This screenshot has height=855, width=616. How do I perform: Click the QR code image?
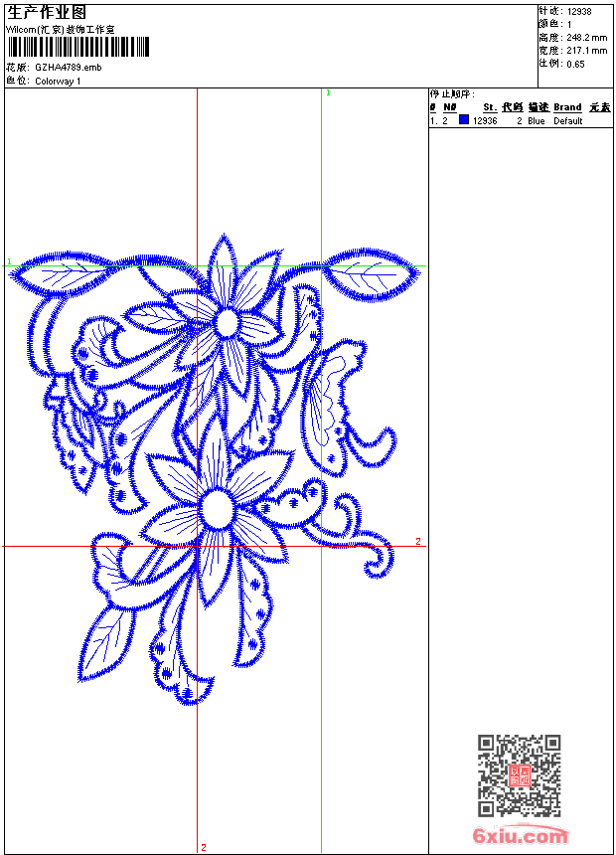click(519, 775)
